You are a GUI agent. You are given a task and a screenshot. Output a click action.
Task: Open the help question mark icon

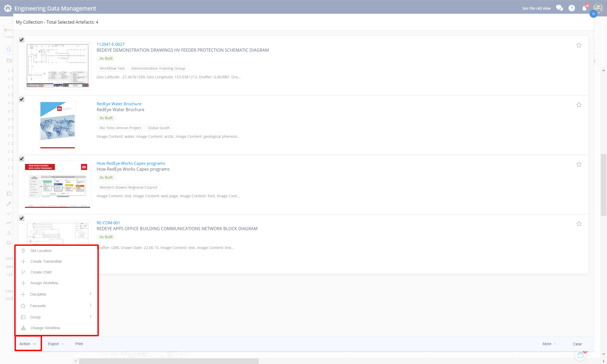(x=572, y=8)
